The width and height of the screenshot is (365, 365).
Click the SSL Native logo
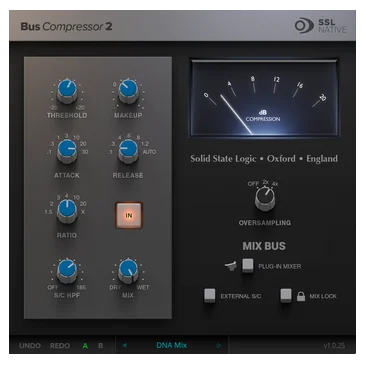point(320,26)
